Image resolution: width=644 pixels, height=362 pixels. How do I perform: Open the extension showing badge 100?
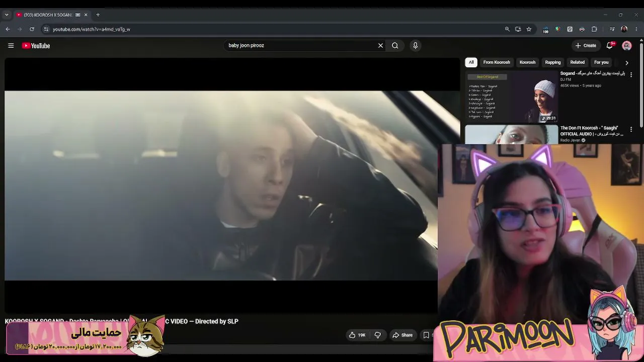(x=545, y=30)
